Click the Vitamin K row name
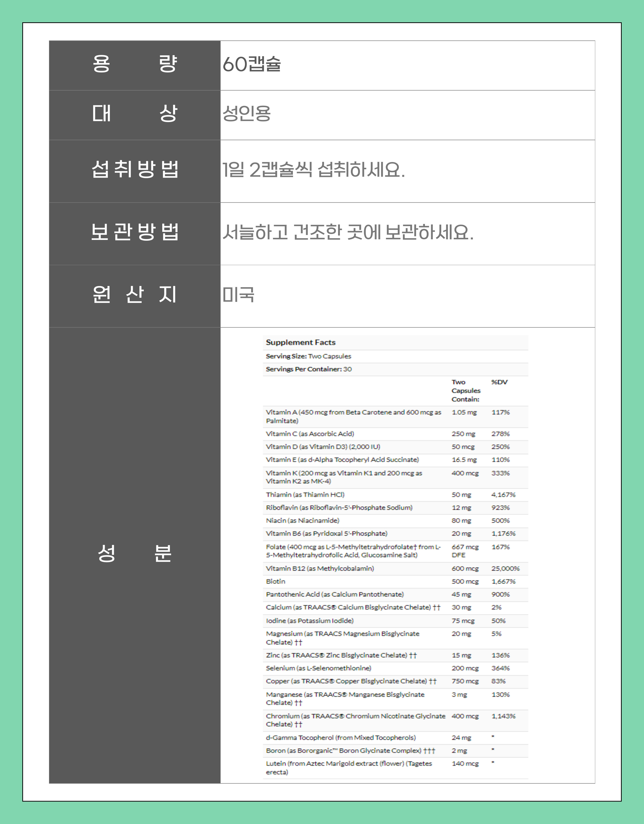The image size is (644, 824). click(x=344, y=477)
